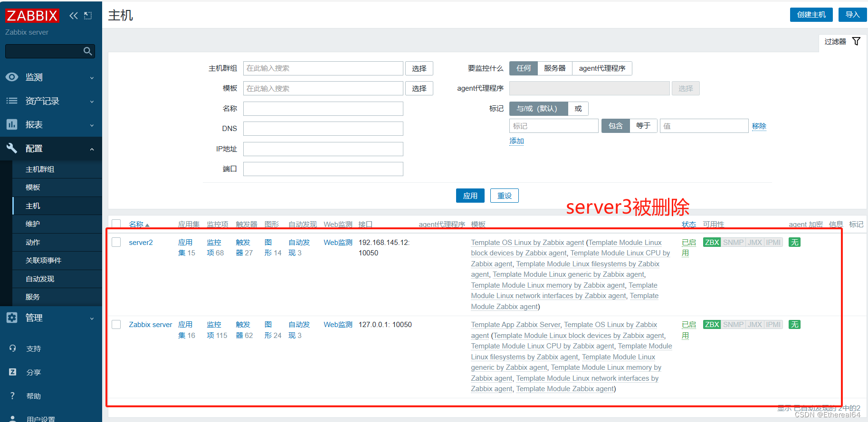
Task: Click the ZBX badge for Zabbix server
Action: 712,325
